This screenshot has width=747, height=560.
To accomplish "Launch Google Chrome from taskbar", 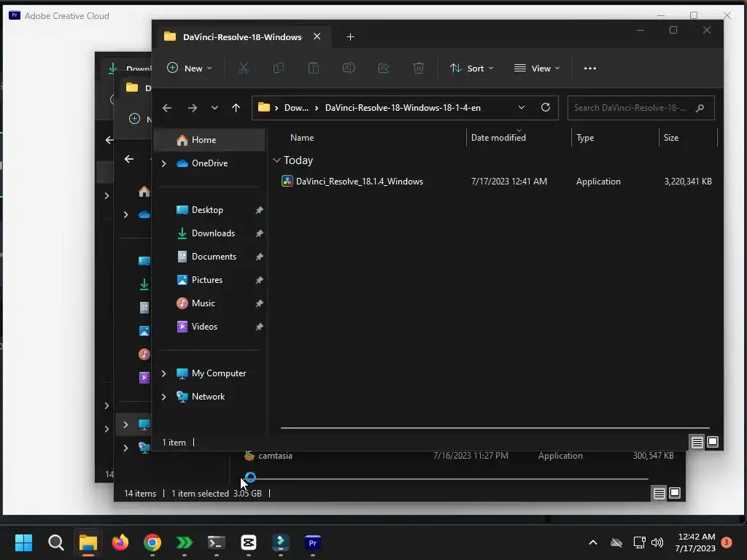I will pos(152,542).
